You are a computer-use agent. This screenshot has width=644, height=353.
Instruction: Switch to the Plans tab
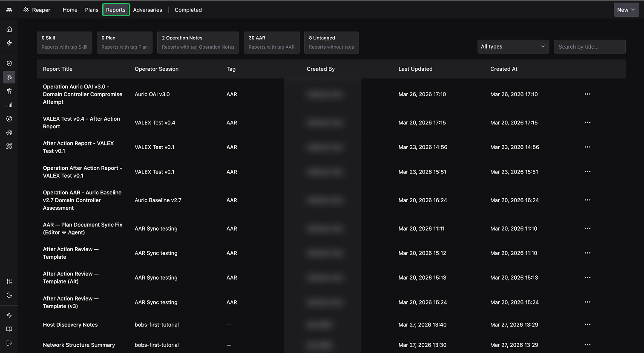[92, 10]
